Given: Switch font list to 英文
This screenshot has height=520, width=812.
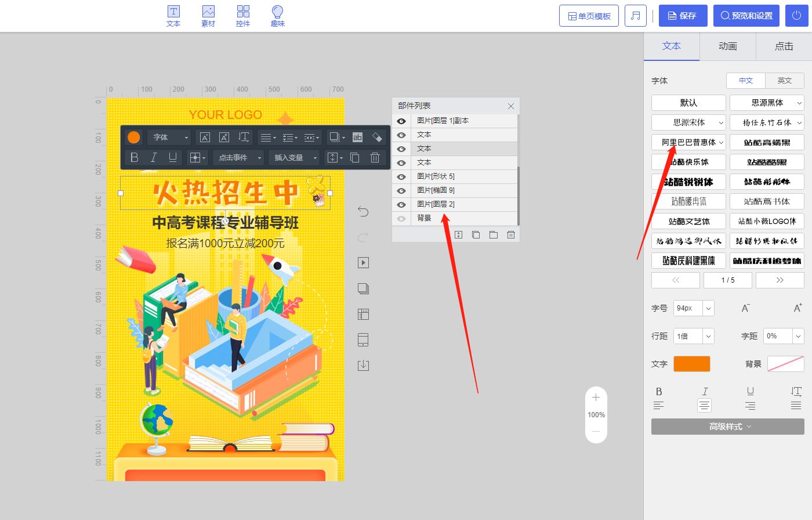Looking at the screenshot, I should coord(785,81).
